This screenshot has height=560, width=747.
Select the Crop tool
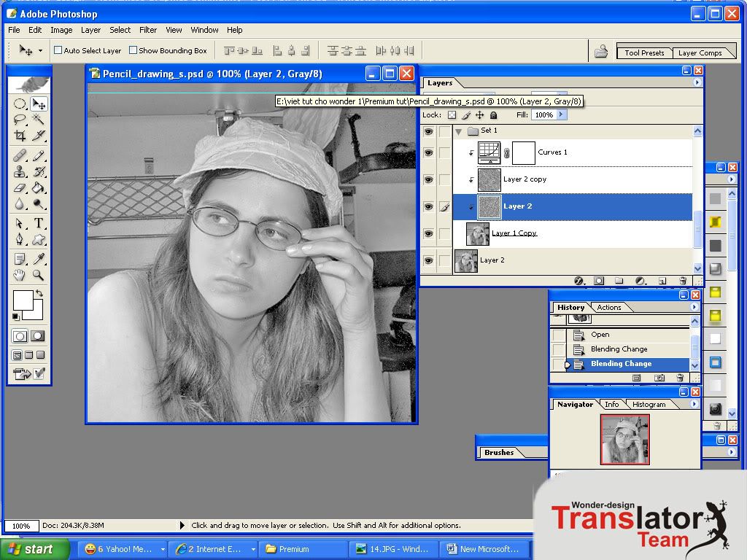coord(20,136)
